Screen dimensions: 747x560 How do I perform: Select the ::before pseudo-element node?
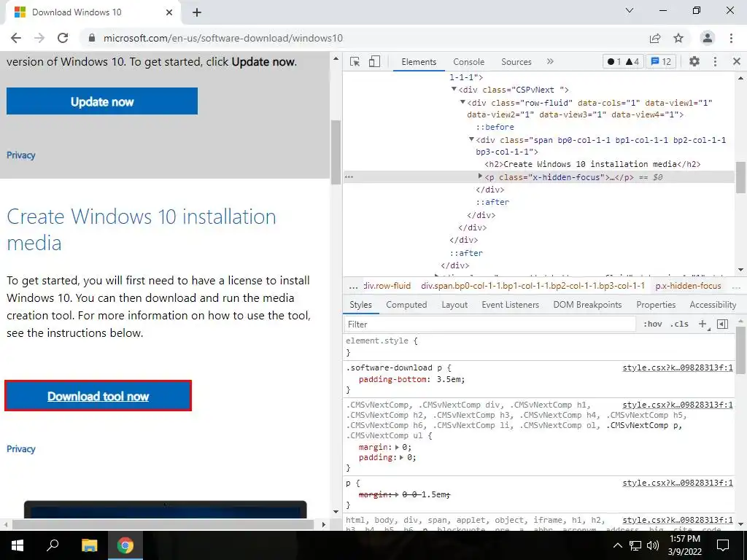495,127
